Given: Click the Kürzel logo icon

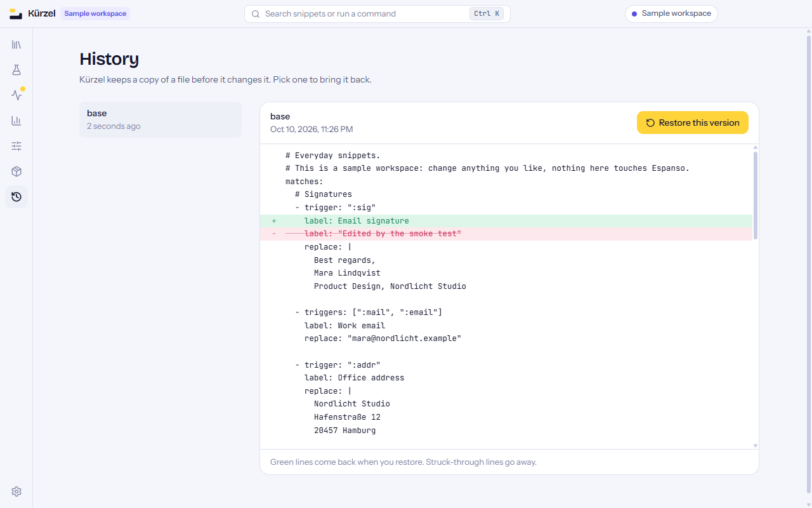Looking at the screenshot, I should click(x=16, y=14).
